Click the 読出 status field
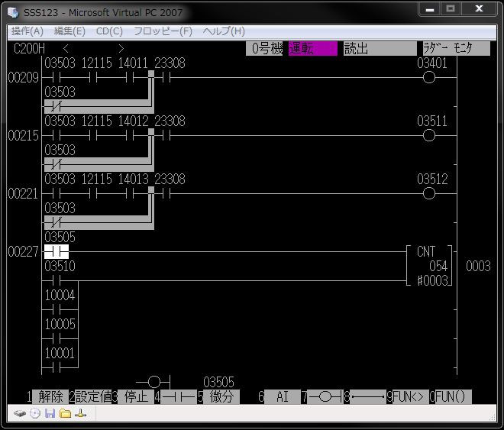The height and width of the screenshot is (430, 504). coord(380,49)
